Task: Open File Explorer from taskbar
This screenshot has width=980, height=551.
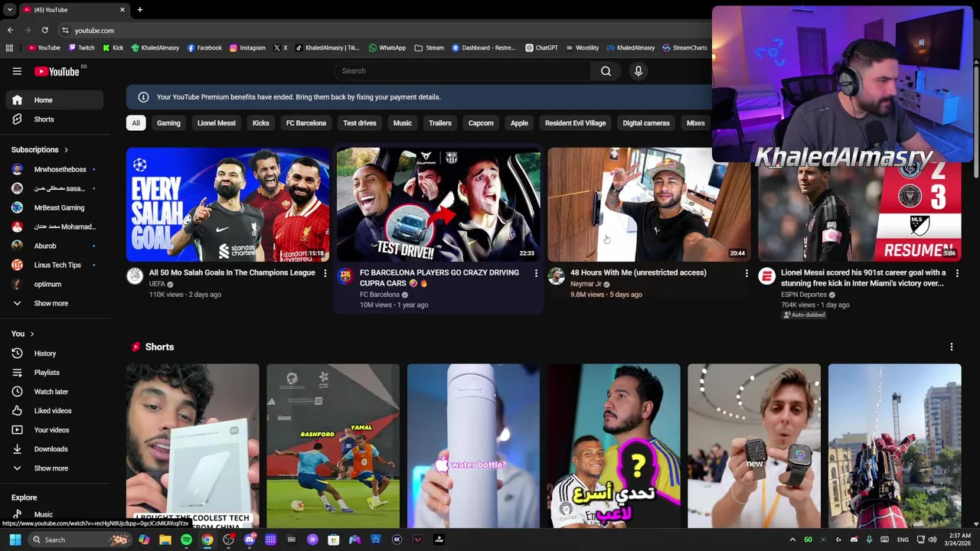Action: tap(165, 540)
